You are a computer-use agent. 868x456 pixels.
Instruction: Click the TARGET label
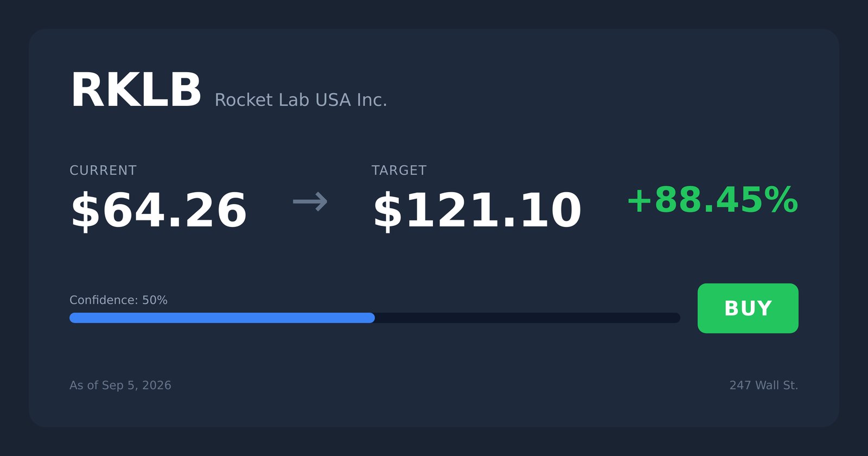pos(399,170)
